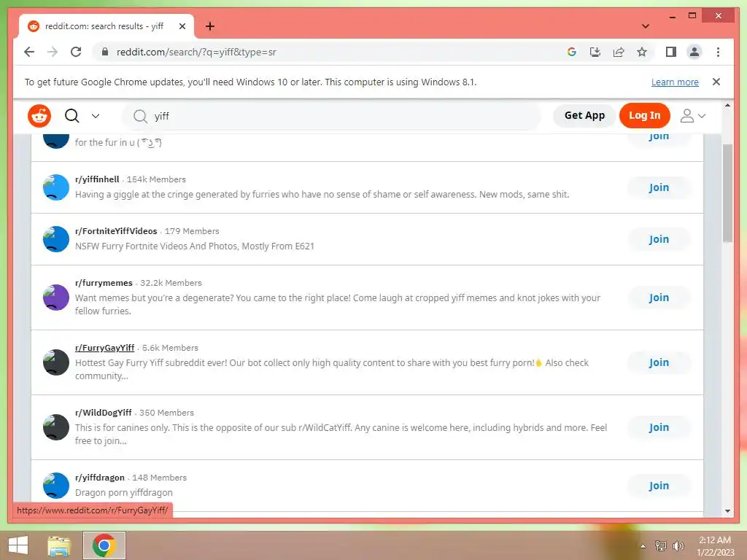The image size is (747, 560).
Task: Open the r/furrymemes link
Action: click(104, 283)
